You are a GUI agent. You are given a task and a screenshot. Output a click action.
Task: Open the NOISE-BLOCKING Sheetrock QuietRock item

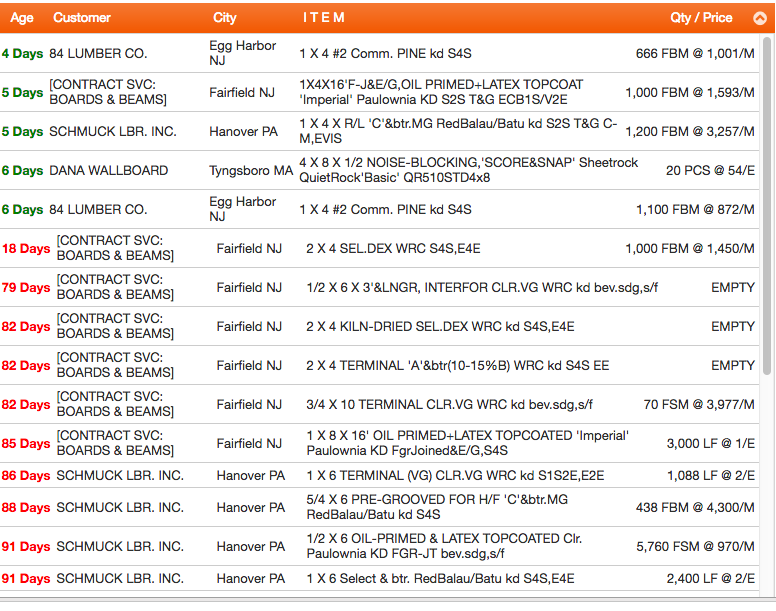coord(469,170)
